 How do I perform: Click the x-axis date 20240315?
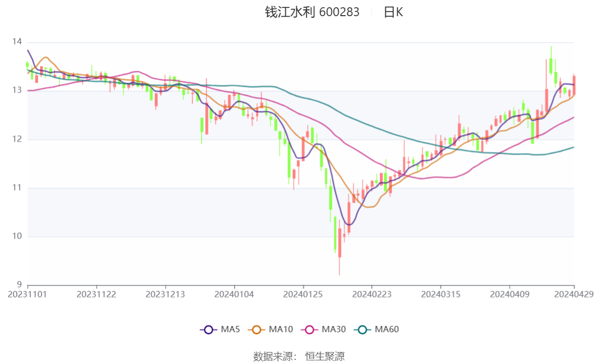[441, 294]
